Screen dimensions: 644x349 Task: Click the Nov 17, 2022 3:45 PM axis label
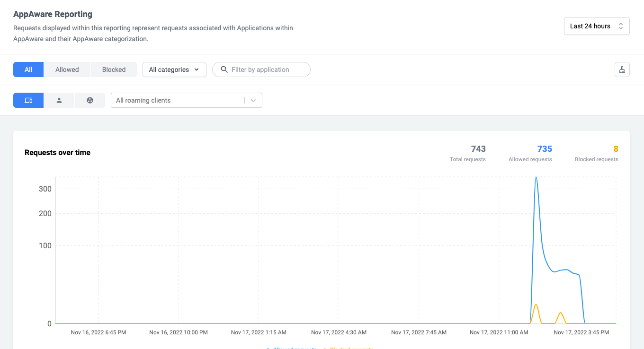(581, 332)
